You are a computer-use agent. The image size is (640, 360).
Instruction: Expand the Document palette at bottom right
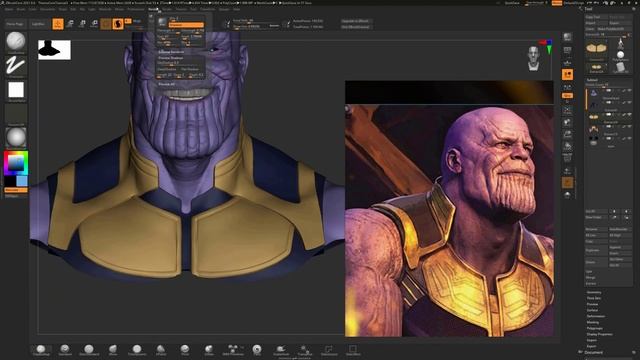click(593, 352)
